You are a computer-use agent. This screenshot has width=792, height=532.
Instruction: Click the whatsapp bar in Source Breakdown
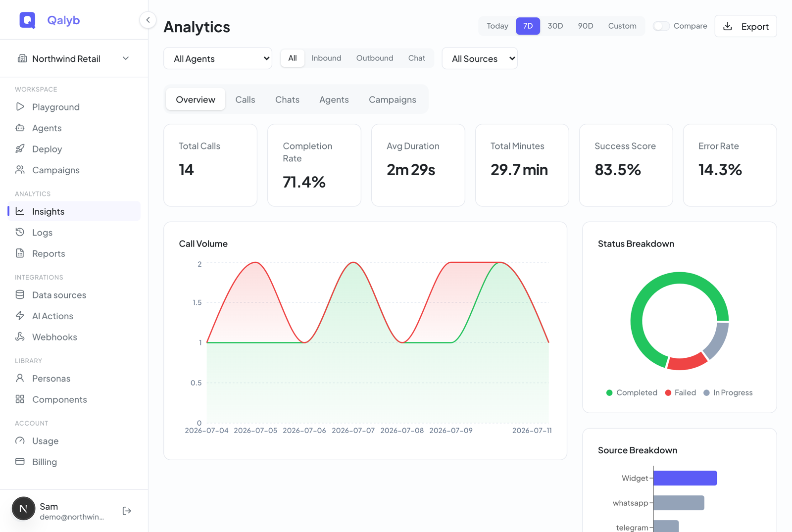point(679,503)
